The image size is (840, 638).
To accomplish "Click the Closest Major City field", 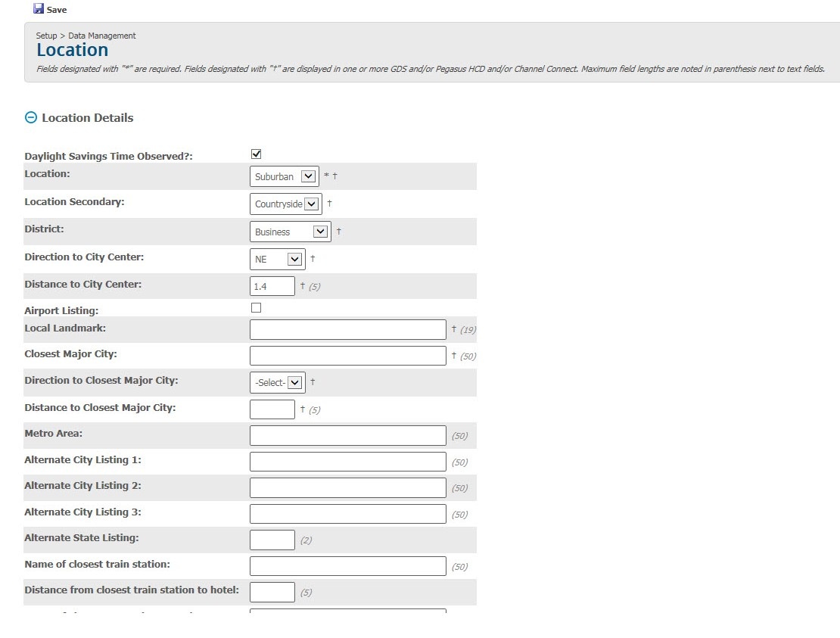I will 347,356.
